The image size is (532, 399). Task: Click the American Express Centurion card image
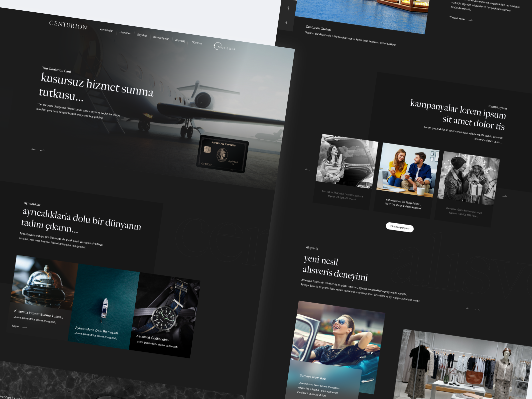pyautogui.click(x=223, y=154)
